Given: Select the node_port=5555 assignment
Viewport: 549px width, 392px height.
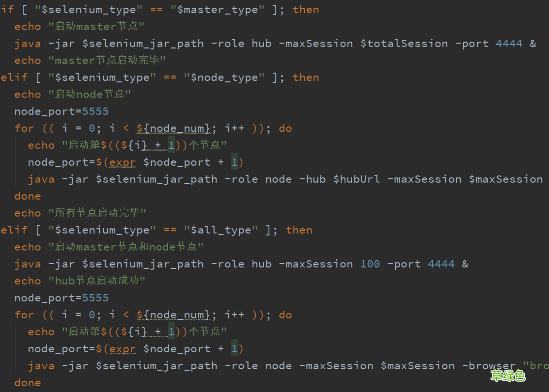Looking at the screenshot, I should (61, 111).
